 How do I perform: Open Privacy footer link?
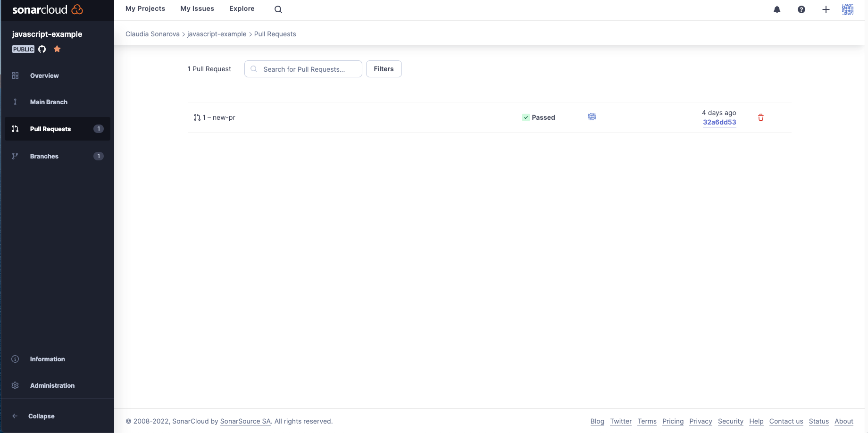point(701,421)
